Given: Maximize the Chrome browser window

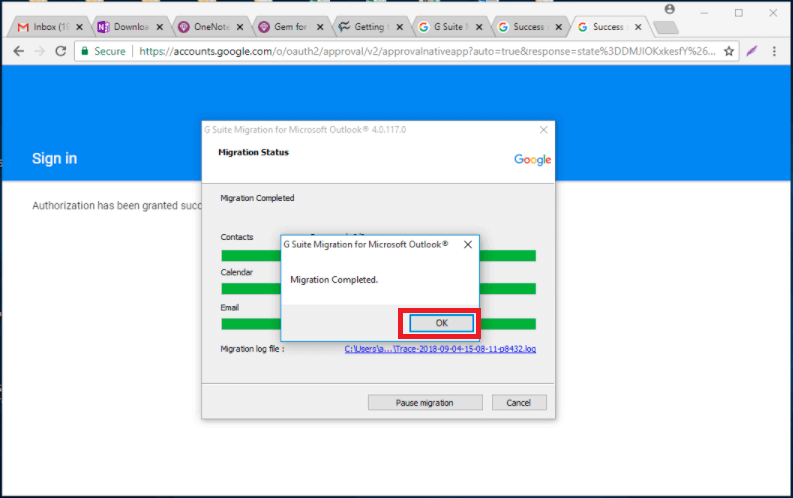Looking at the screenshot, I should [739, 13].
